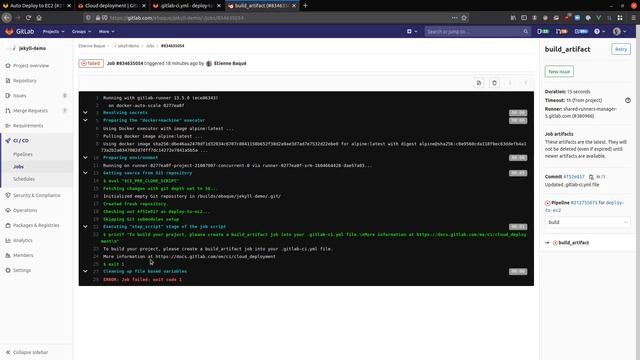
Task: Go to Issues in the sidebar
Action: pos(20,96)
